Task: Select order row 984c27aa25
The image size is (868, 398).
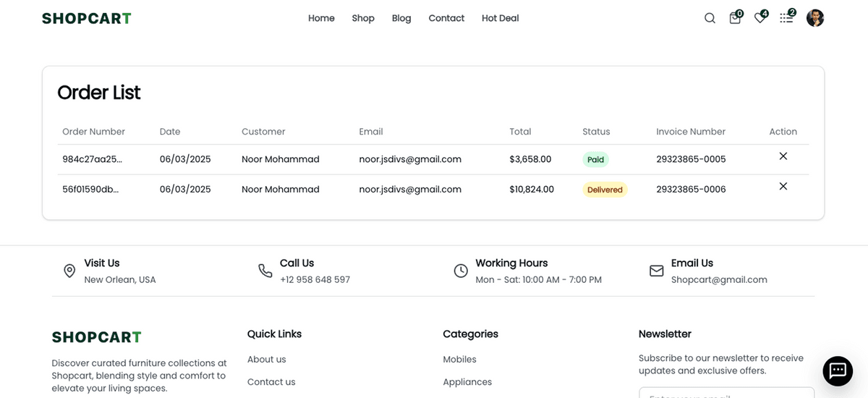Action: [92, 159]
